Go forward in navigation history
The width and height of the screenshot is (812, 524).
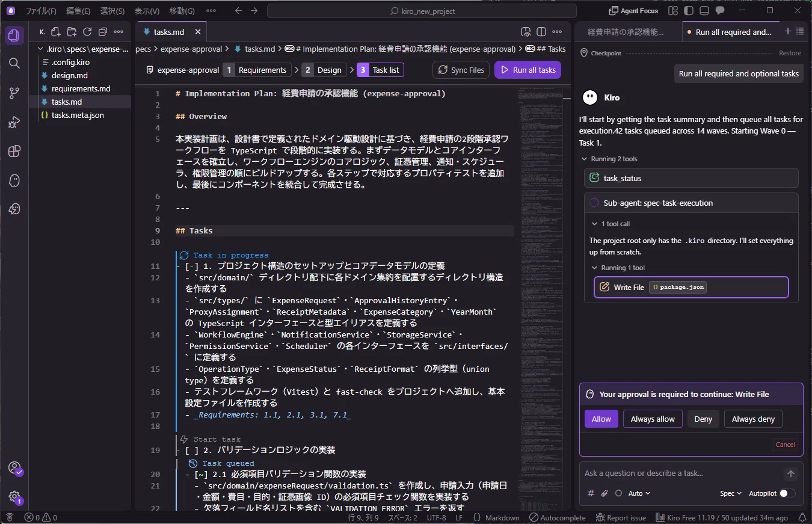click(254, 11)
